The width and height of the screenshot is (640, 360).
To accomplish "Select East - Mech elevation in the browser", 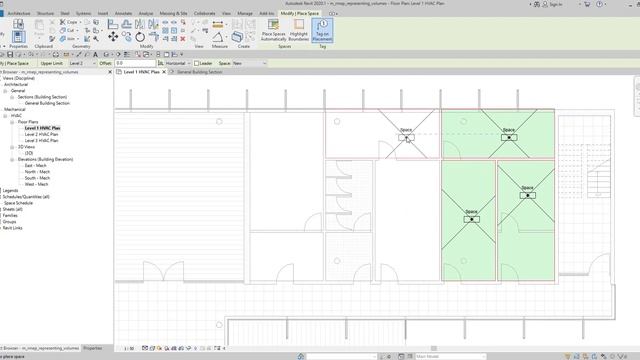I will point(36,166).
